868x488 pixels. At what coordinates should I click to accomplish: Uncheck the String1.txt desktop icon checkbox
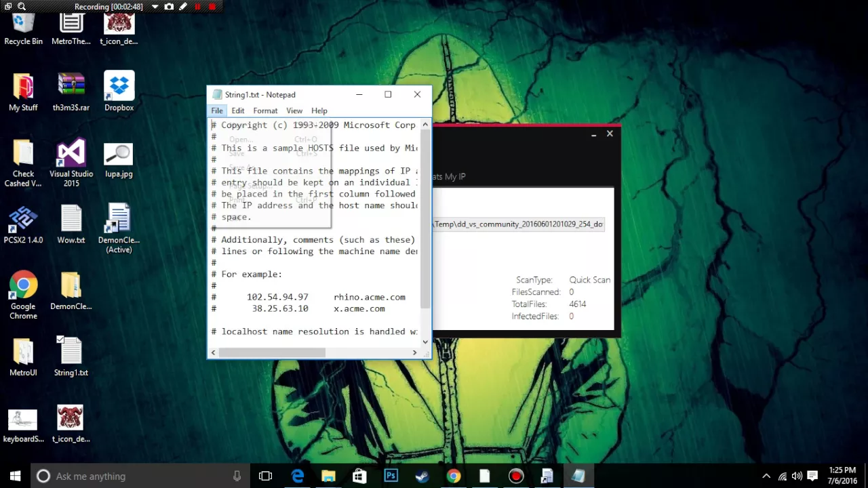tap(60, 340)
